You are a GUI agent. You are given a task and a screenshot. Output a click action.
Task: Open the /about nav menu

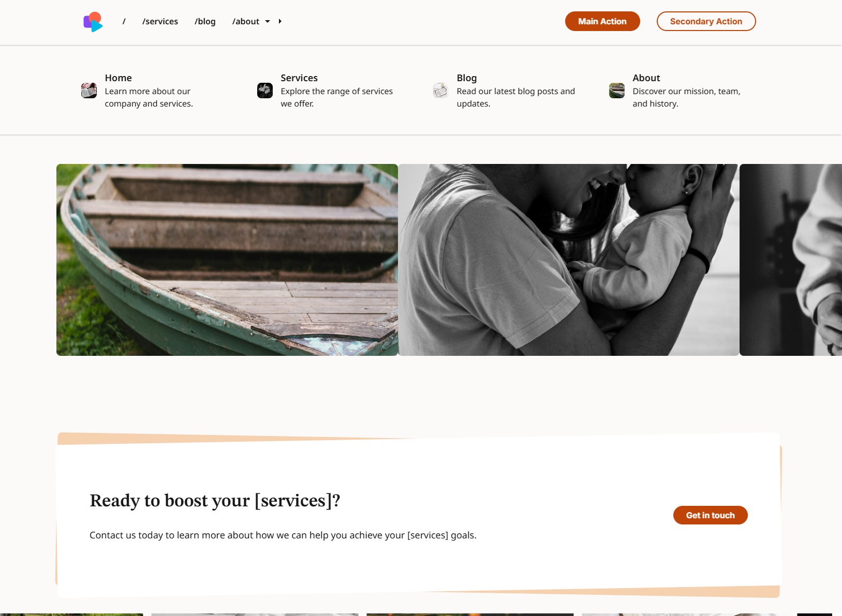[246, 22]
